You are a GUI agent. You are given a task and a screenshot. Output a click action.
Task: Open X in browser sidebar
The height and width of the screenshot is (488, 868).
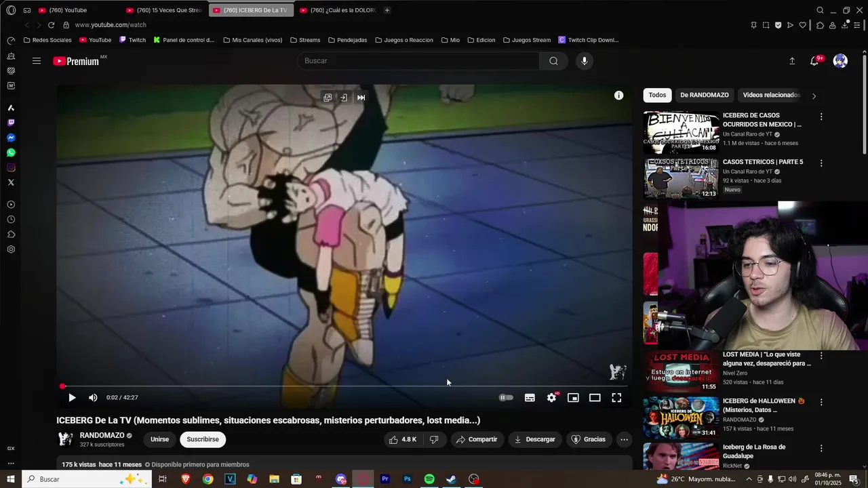tap(11, 182)
